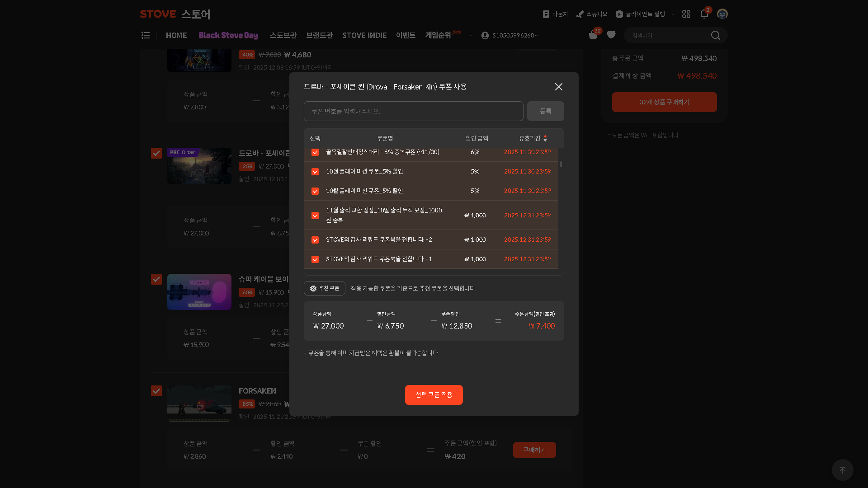
Task: Click the user profile avatar
Action: coord(722,14)
